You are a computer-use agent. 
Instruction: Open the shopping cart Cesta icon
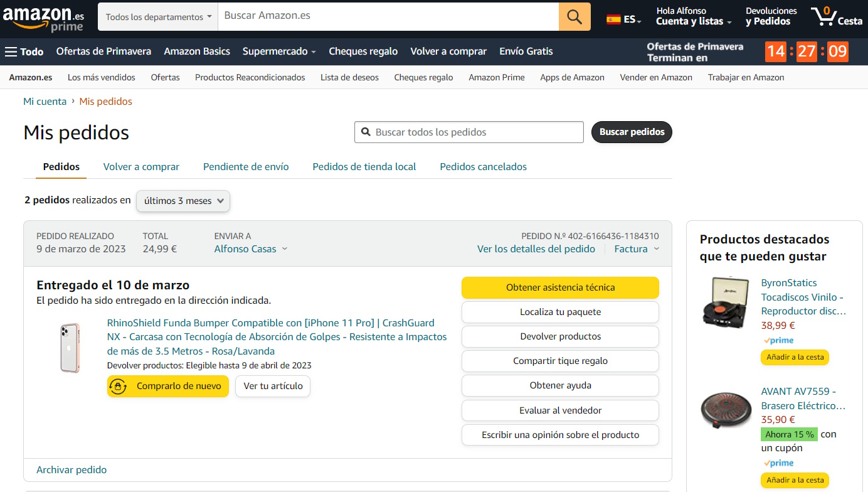[837, 16]
